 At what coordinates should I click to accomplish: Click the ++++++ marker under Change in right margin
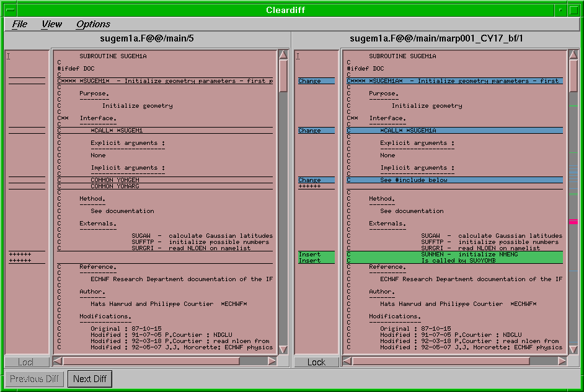coord(309,186)
